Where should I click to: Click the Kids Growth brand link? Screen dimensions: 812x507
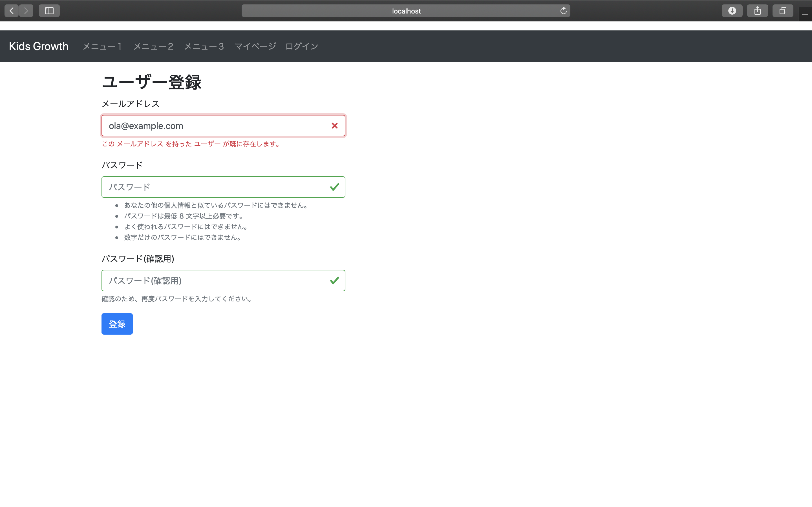[39, 46]
